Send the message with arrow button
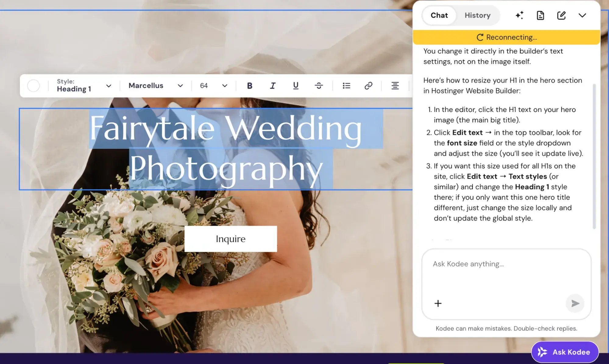 (x=575, y=303)
